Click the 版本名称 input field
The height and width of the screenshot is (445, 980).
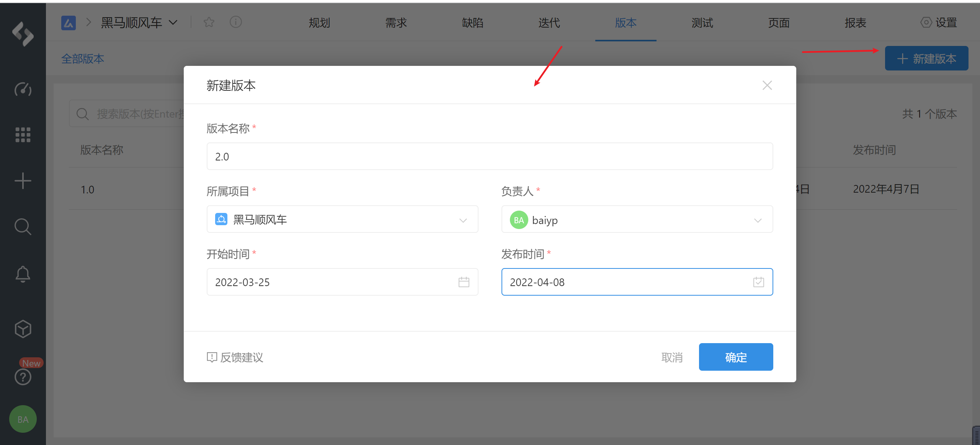(x=490, y=156)
